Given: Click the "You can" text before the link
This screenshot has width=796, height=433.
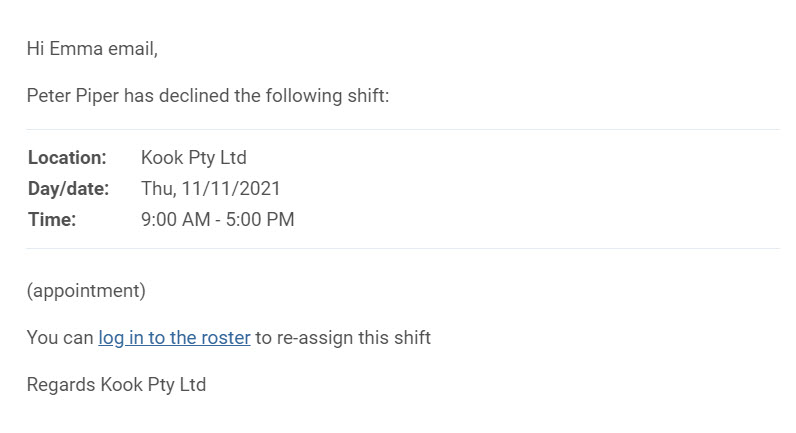Looking at the screenshot, I should [60, 338].
